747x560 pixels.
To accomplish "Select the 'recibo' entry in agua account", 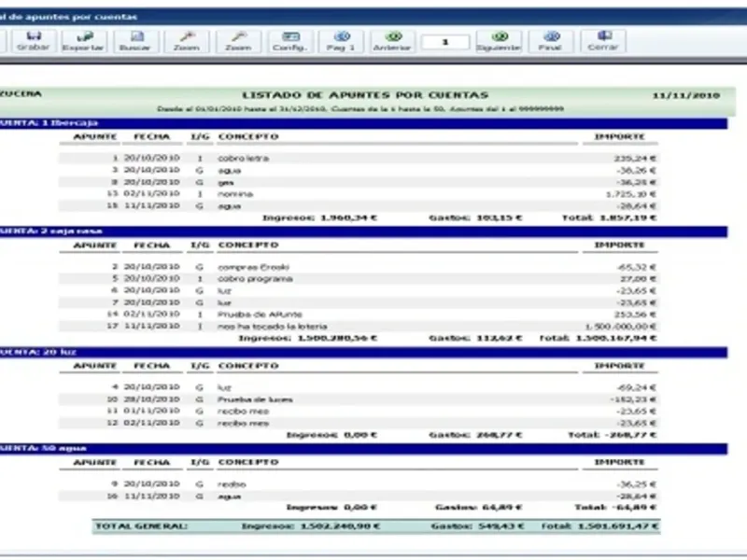I will tap(232, 484).
